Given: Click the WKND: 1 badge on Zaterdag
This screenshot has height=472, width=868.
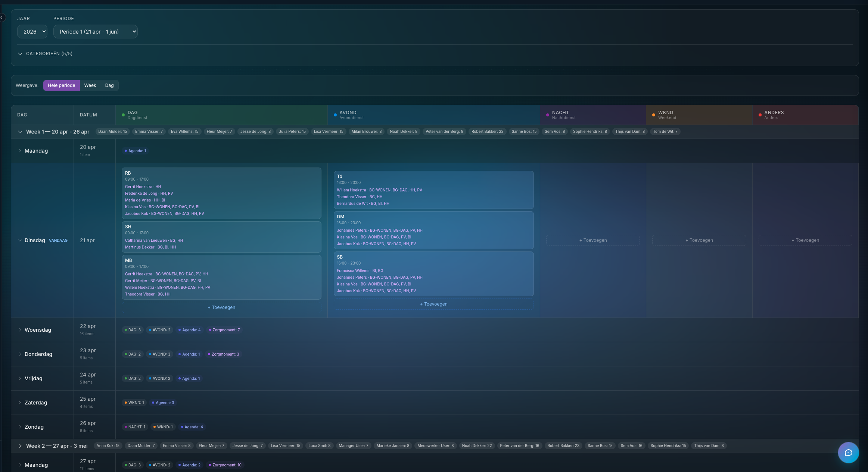Looking at the screenshot, I should coord(134,403).
